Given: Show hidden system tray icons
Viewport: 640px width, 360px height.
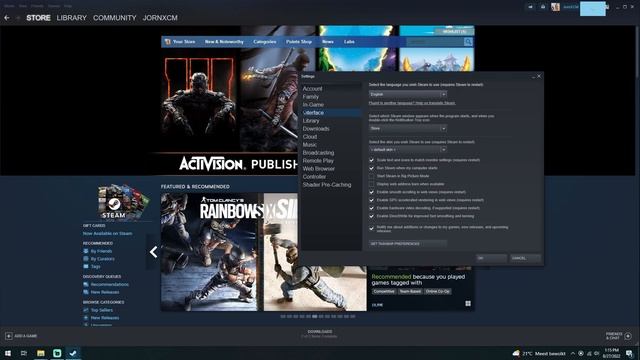Looking at the screenshot, I should pos(573,353).
